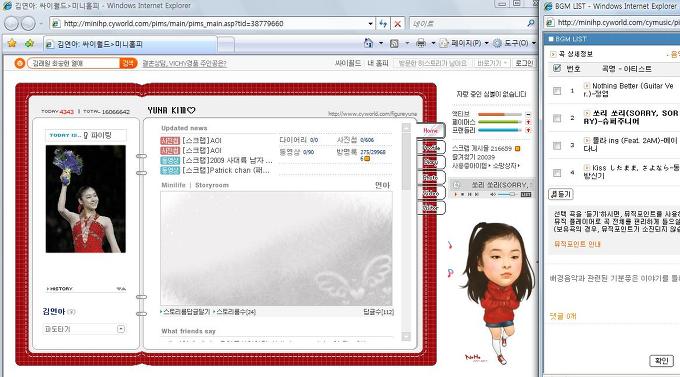Image resolution: width=680 pixels, height=377 pixels.
Task: Click the speaker mute icon in BGM player
Action: point(493,195)
